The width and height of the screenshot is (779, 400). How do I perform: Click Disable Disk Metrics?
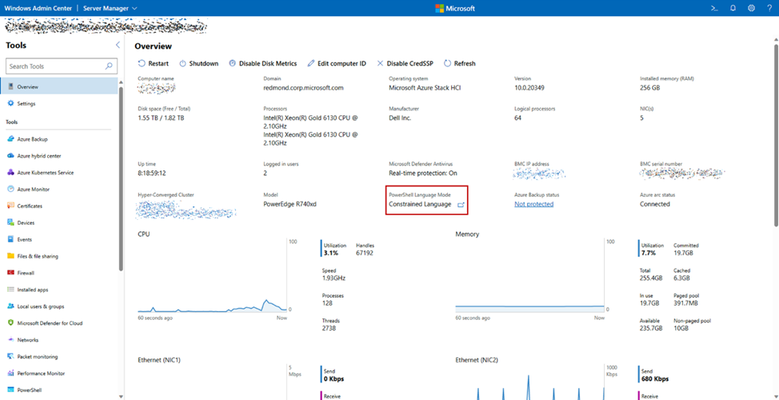click(263, 64)
